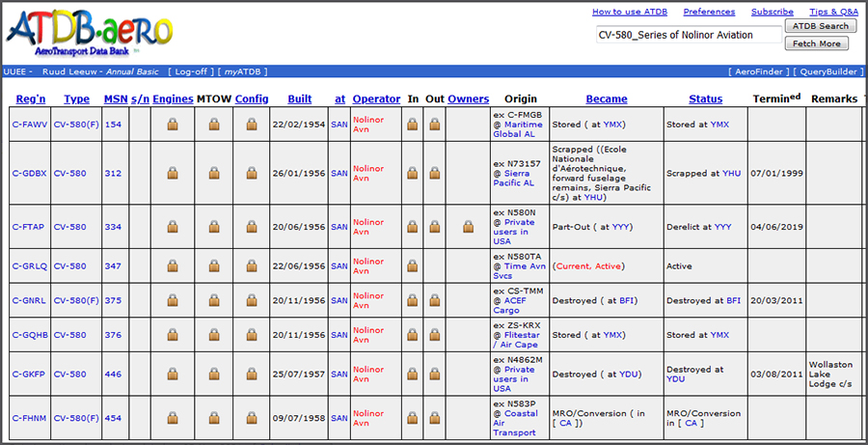Click the search query input field
Viewport: 868px width, 445px height.
[x=687, y=35]
